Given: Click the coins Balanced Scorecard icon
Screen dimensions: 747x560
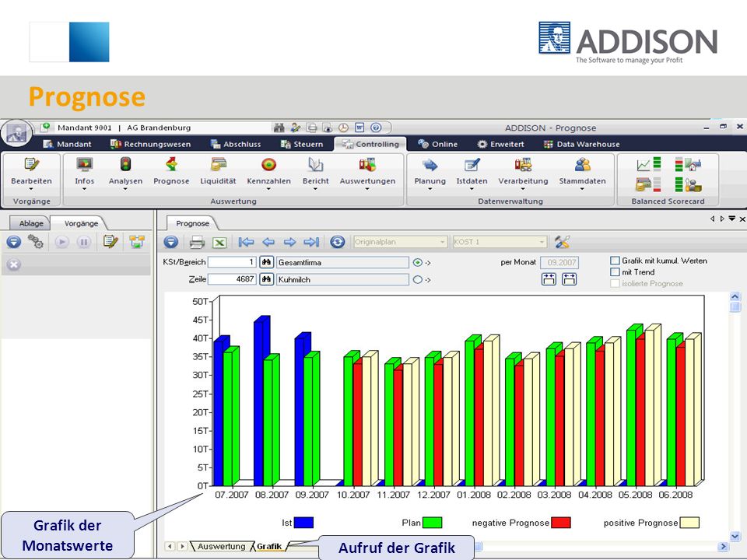Looking at the screenshot, I should pos(648,184).
